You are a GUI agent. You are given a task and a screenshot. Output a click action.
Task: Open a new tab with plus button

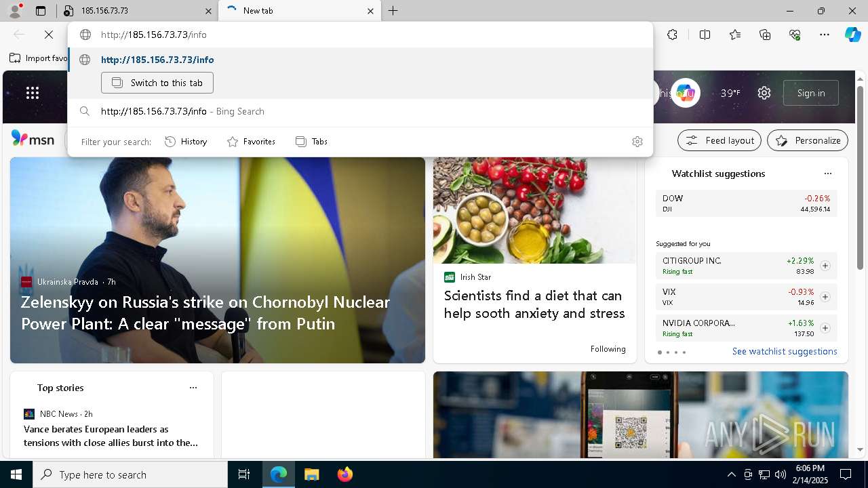coord(393,11)
